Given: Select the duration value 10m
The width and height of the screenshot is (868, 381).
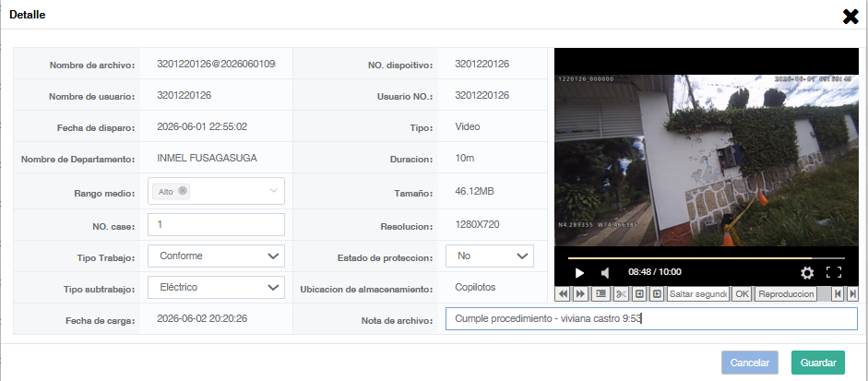Looking at the screenshot, I should 465,159.
